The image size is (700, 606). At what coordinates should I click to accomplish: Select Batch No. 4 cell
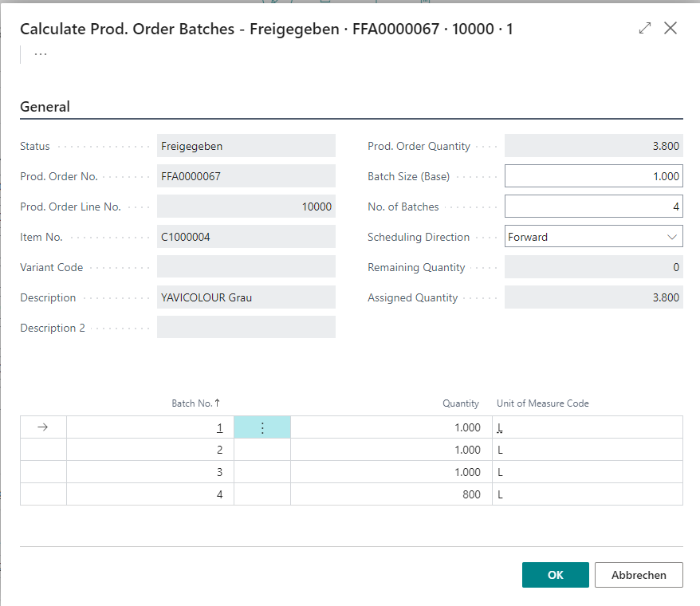point(150,494)
